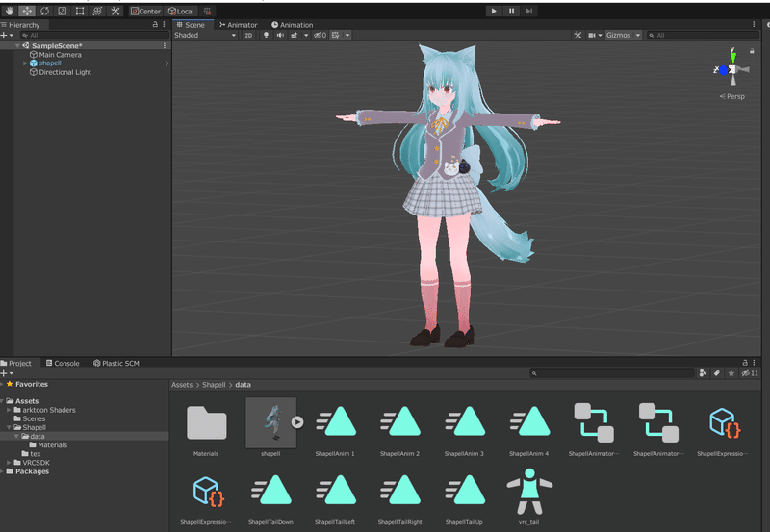
Task: Select the Hand tool in the toolbar
Action: (x=10, y=11)
